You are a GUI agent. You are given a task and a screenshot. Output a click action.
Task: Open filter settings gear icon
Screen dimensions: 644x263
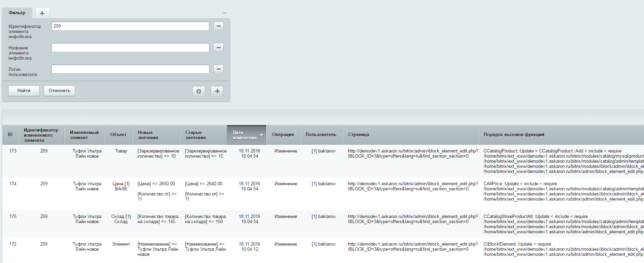199,91
